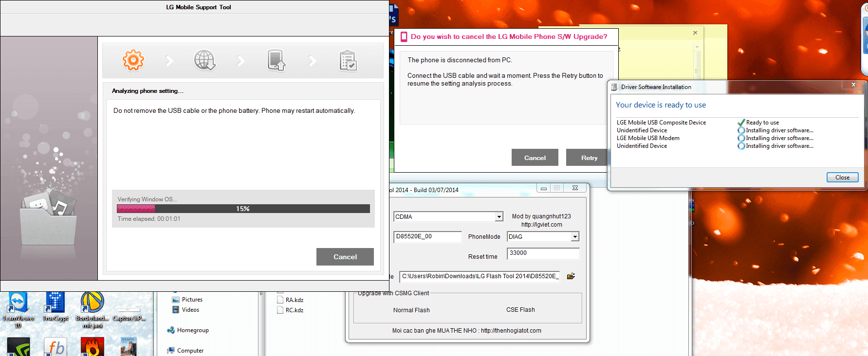868x356 pixels.
Task: Click the D85520E_00 input field
Action: [x=427, y=237]
